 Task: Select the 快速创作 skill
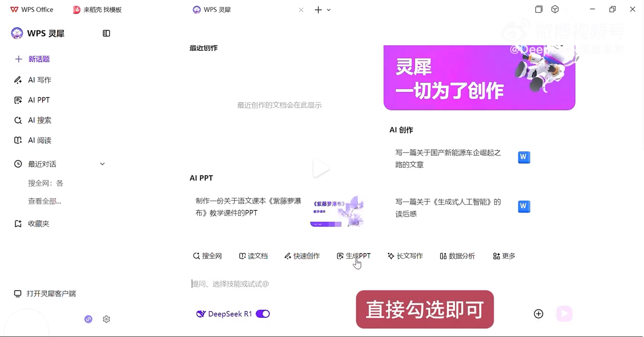(302, 256)
